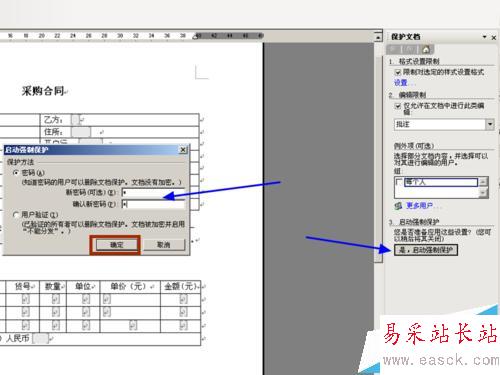This screenshot has height=375, width=500.
Task: Click the groups list scroll-down arrow
Action: click(483, 193)
